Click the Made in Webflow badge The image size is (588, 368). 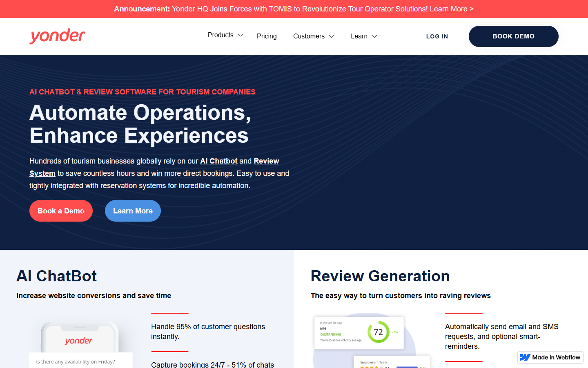pyautogui.click(x=550, y=357)
